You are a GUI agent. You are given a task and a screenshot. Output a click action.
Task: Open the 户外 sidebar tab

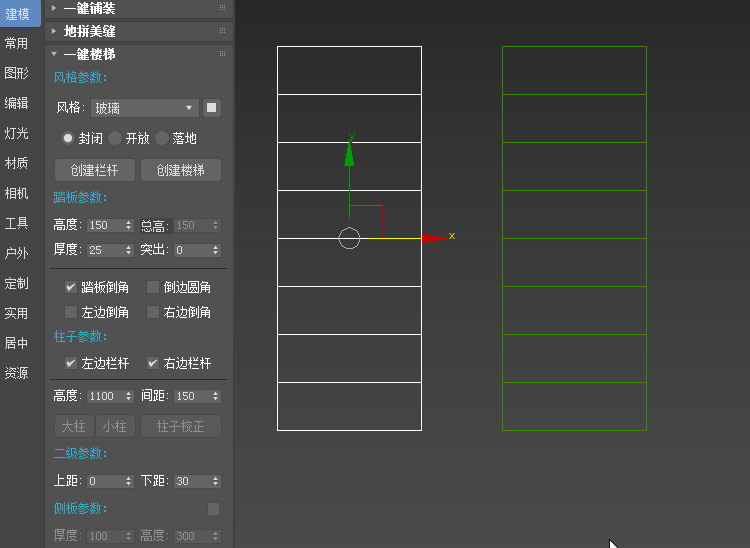pos(17,253)
